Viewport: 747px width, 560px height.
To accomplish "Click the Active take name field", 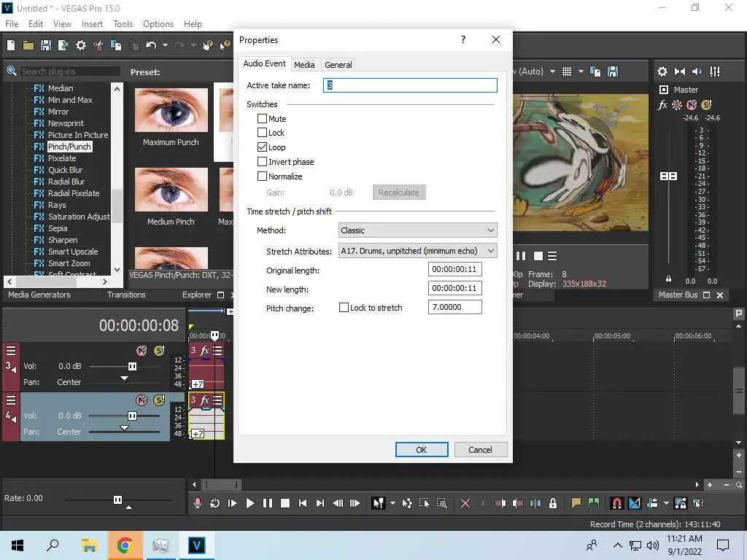I will (410, 85).
